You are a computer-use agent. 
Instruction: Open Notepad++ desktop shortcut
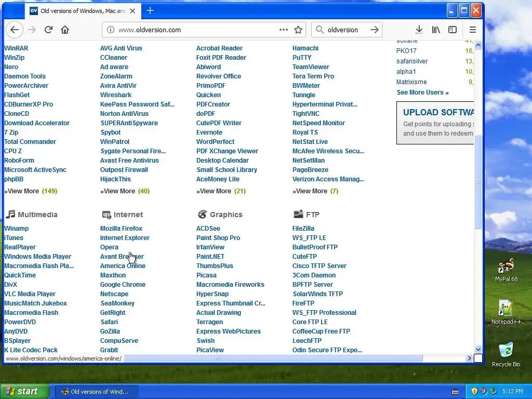pyautogui.click(x=506, y=312)
